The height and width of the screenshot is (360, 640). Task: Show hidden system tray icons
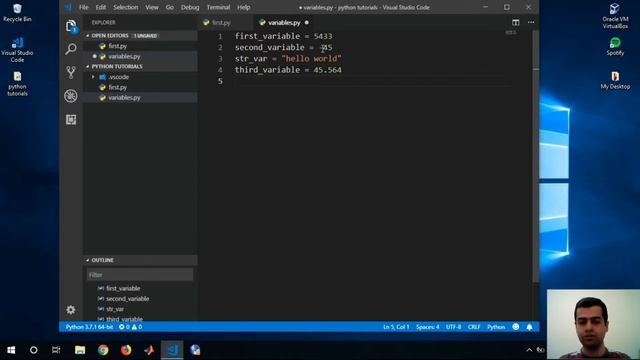pos(529,350)
